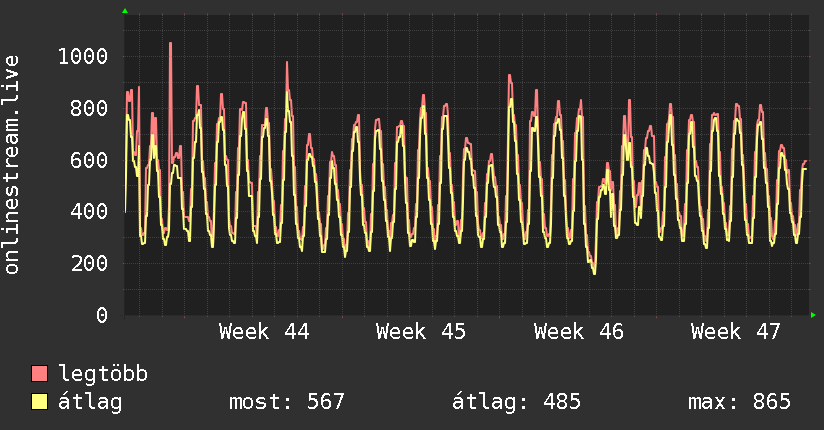824x430 pixels.
Task: Click the Week 46 axis label
Action: coord(579,332)
